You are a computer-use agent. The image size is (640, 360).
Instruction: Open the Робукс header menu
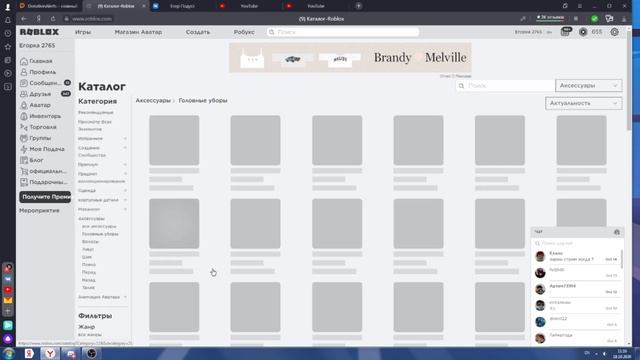[244, 32]
